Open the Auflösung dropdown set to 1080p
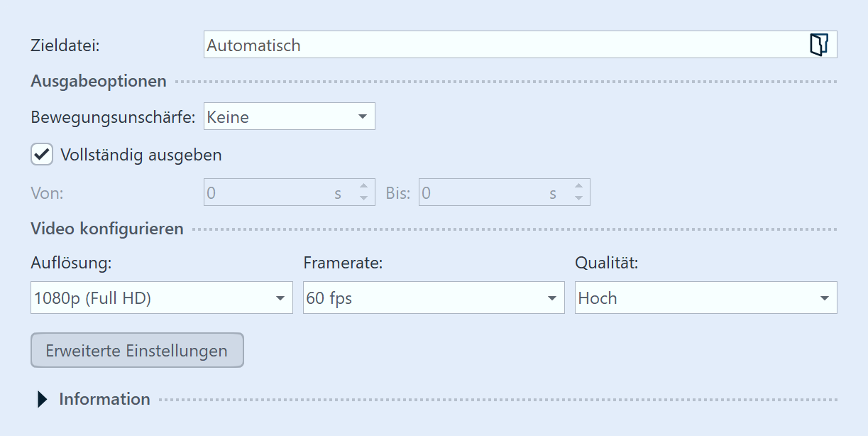868x436 pixels. point(162,298)
